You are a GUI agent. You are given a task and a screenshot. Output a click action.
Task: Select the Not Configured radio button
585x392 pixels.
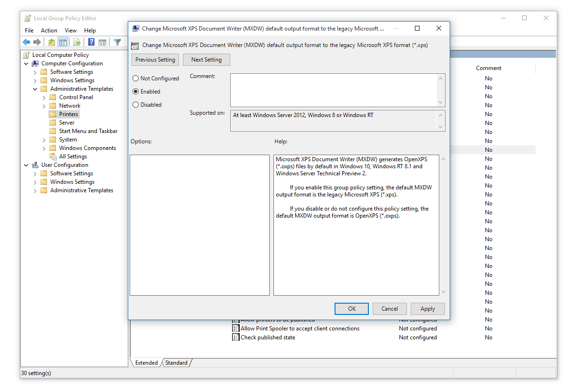[136, 78]
